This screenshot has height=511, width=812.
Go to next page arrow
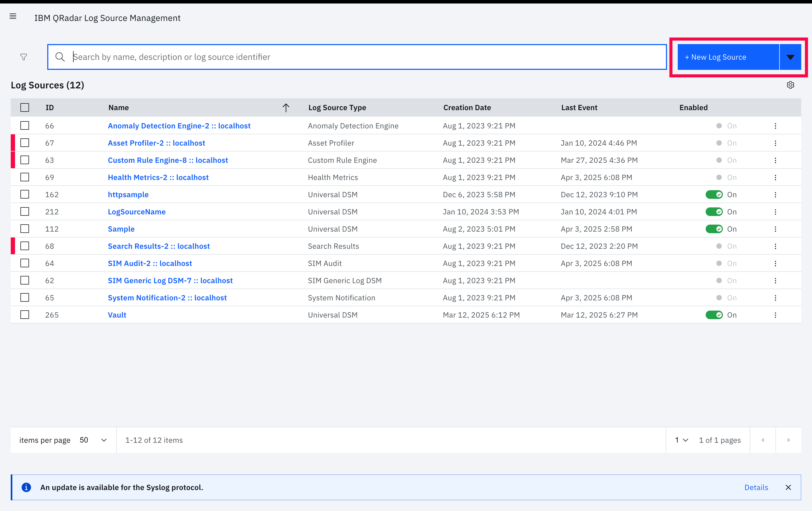(x=788, y=440)
